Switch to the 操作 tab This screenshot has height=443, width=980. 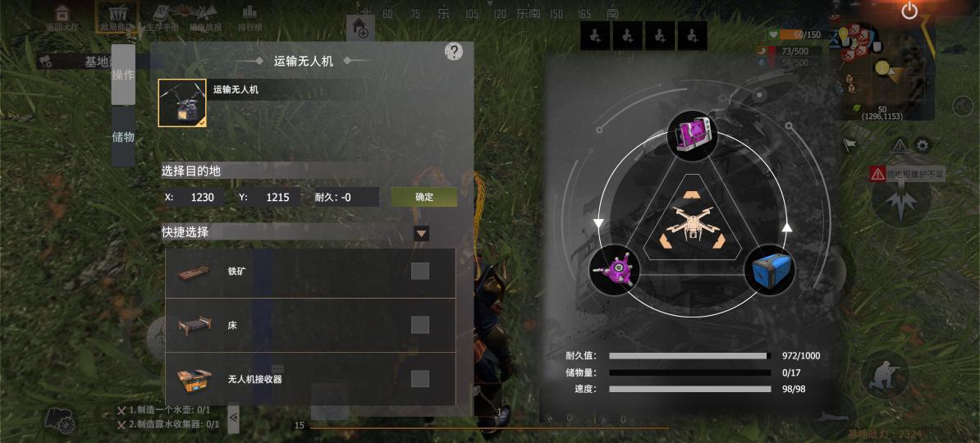(123, 75)
